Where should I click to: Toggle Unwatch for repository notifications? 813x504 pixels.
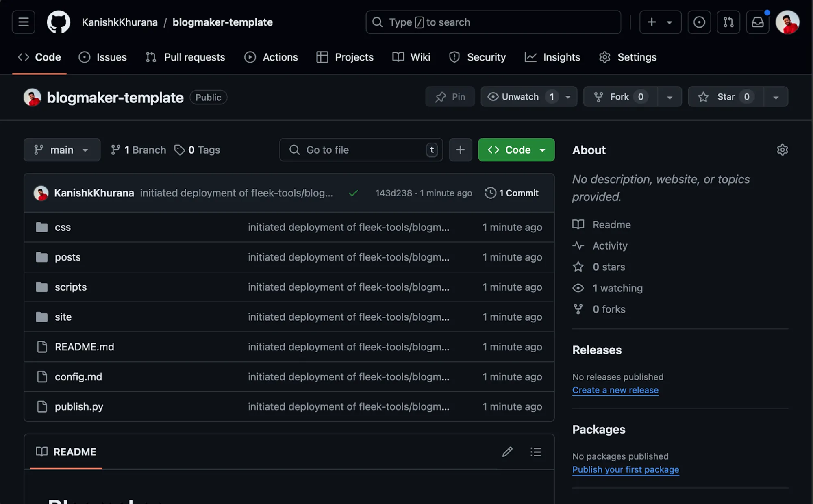pos(520,97)
